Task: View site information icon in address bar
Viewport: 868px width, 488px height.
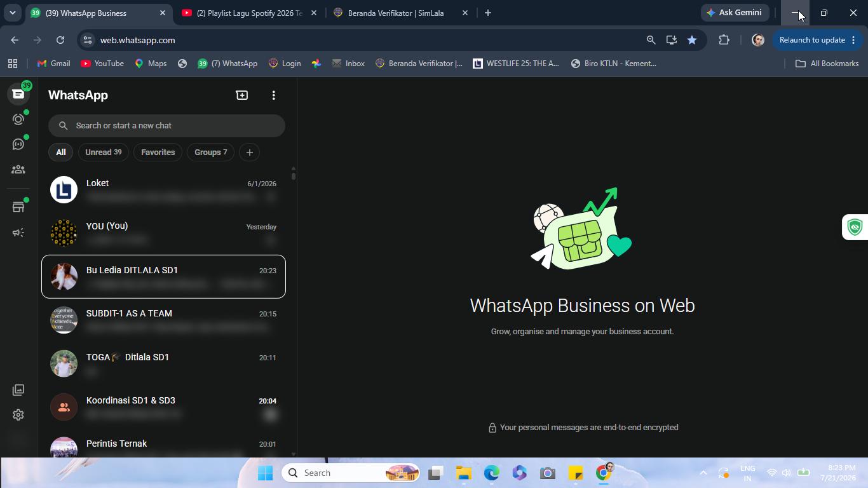Action: pos(88,40)
